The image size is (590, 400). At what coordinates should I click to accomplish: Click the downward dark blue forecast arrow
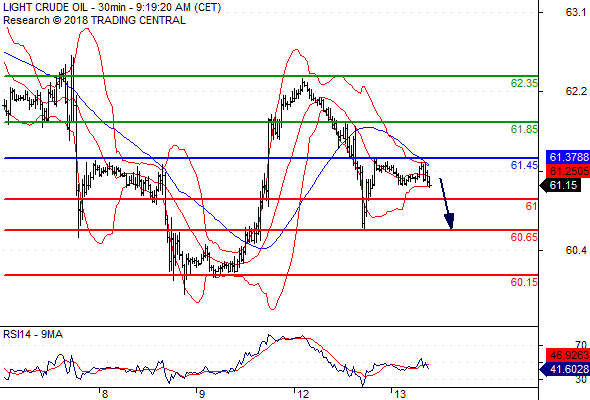(447, 204)
